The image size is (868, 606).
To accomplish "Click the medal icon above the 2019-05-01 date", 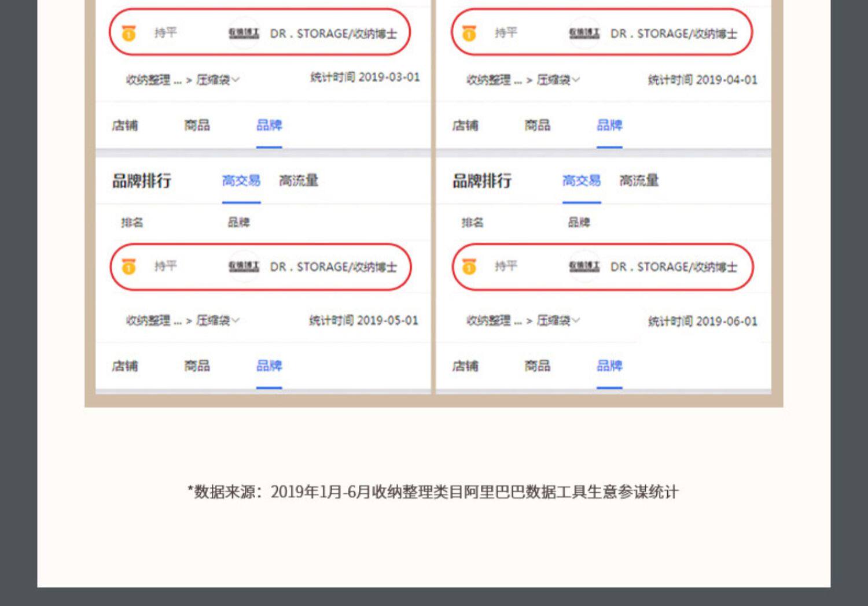I will (x=128, y=267).
